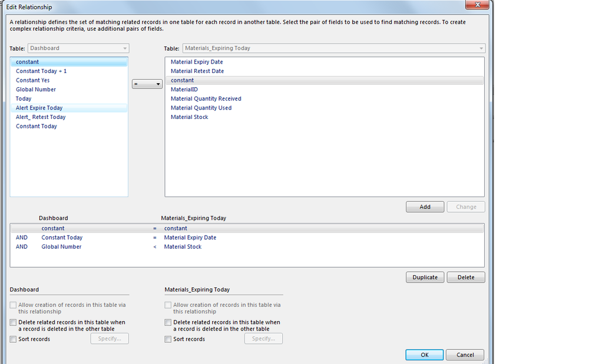Expand the equals operator dropdown
Viewport: 589px width, 364px height.
click(147, 85)
